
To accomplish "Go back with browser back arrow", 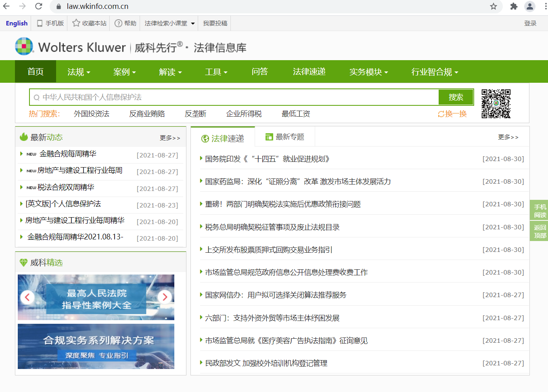I will [x=6, y=6].
